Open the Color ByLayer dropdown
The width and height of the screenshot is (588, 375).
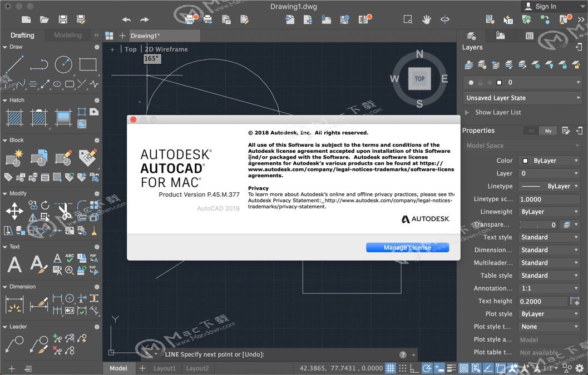tap(550, 161)
